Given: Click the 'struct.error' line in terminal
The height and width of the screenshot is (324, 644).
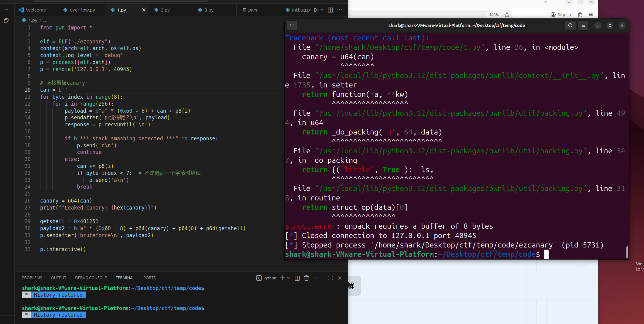Looking at the screenshot, I should 389,226.
